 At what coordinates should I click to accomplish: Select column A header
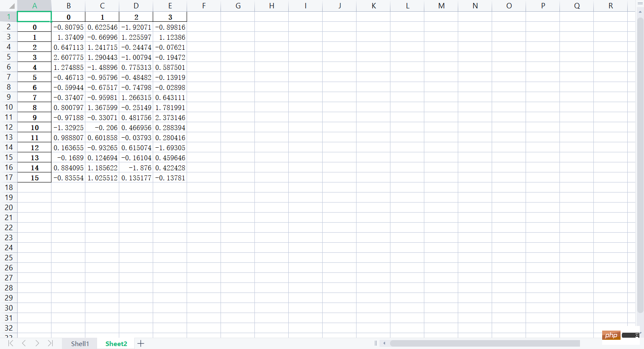pos(34,6)
